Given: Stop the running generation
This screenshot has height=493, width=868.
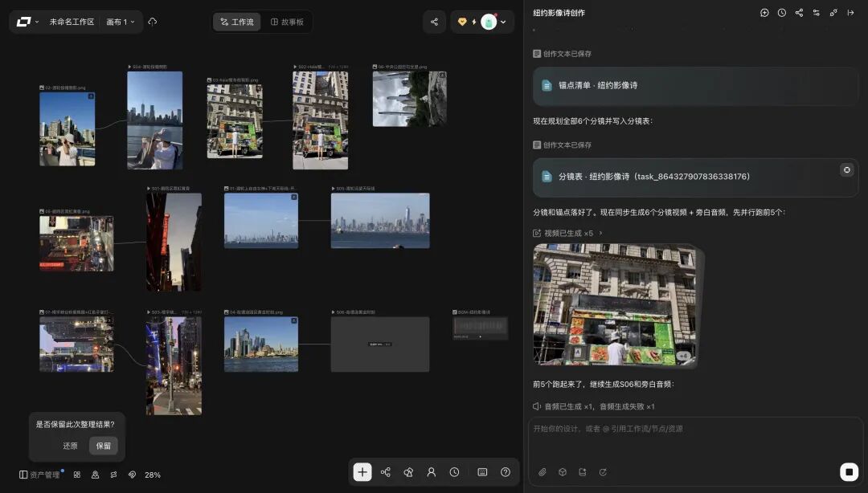Looking at the screenshot, I should (850, 472).
